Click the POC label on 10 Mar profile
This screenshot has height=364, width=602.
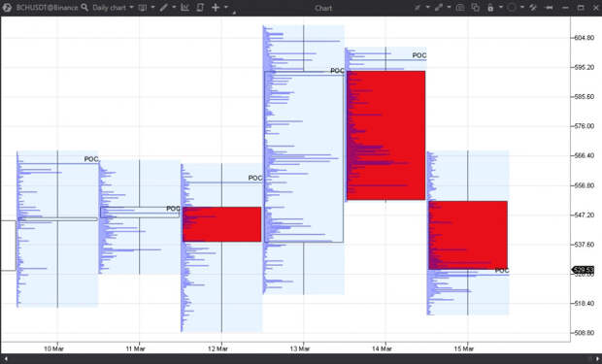click(x=91, y=159)
